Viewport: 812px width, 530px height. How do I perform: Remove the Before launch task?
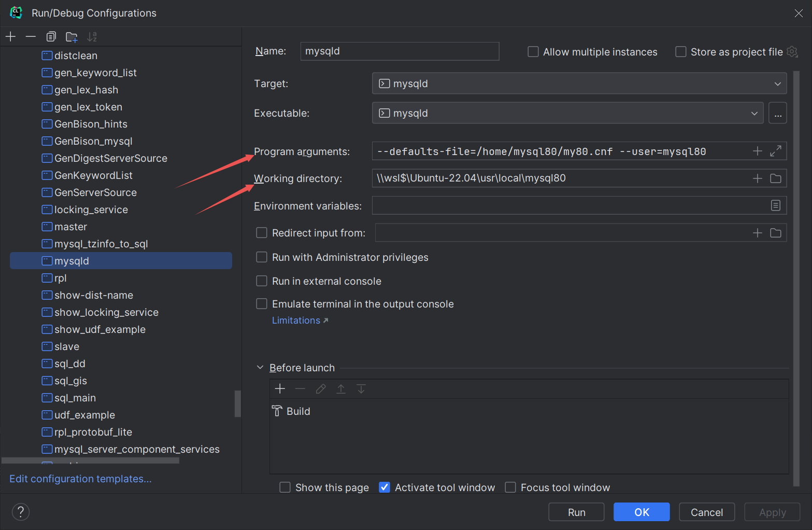300,388
